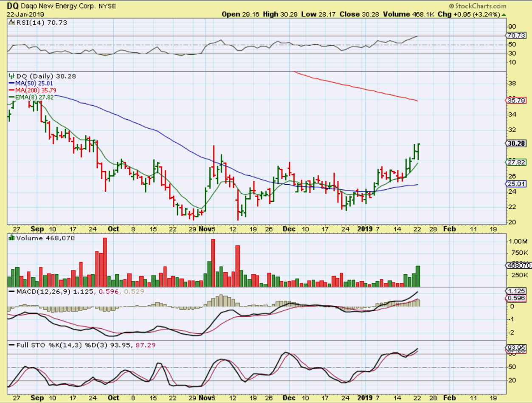The image size is (532, 403).
Task: Click the DQ ticker symbol in the header
Action: click(x=14, y=6)
